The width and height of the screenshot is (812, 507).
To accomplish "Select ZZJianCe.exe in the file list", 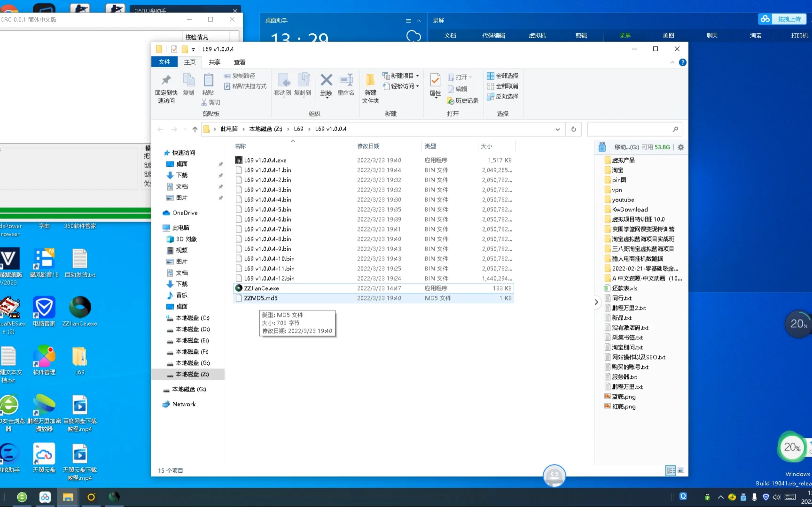I will [261, 288].
